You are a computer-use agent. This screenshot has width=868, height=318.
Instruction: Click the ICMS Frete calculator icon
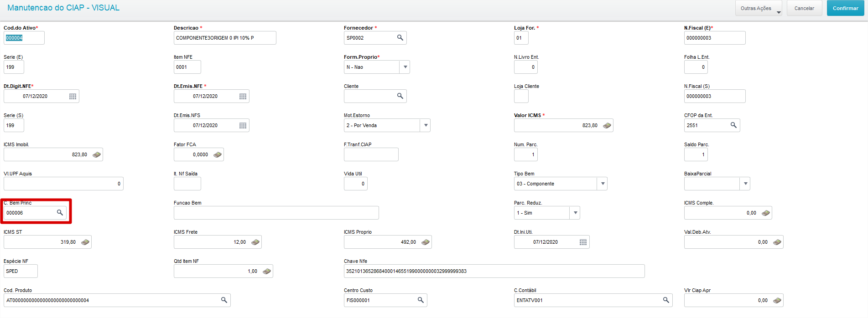click(255, 242)
